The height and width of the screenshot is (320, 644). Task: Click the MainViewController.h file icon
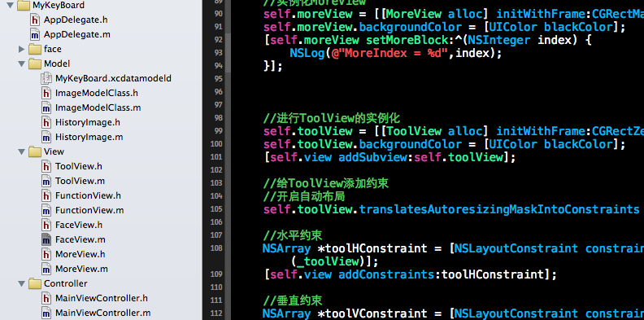(x=46, y=299)
